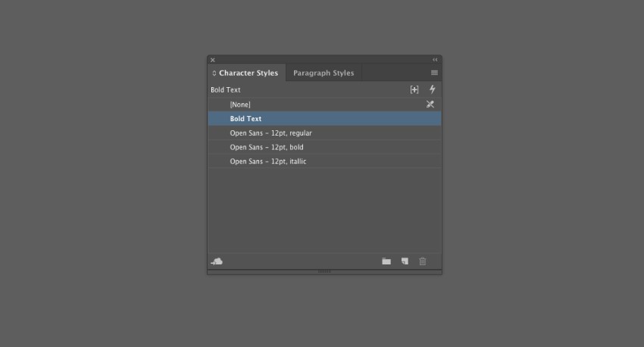Screen dimensions: 644x347
Task: Click the empty area below the style list
Action: point(324,211)
